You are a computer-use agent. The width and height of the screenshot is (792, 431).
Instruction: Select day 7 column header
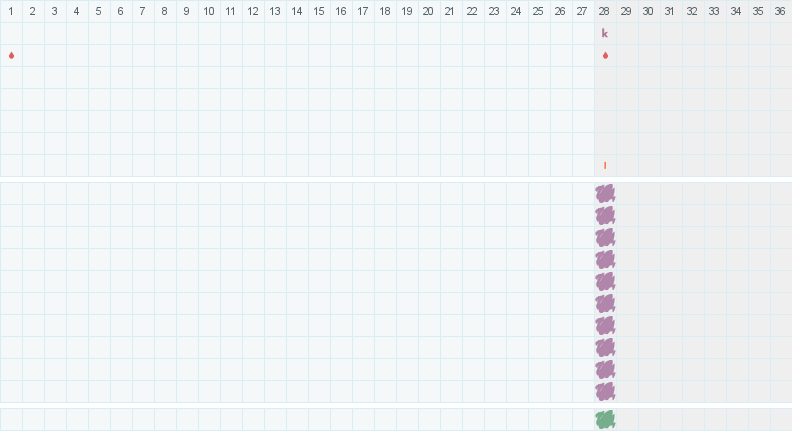coord(143,11)
